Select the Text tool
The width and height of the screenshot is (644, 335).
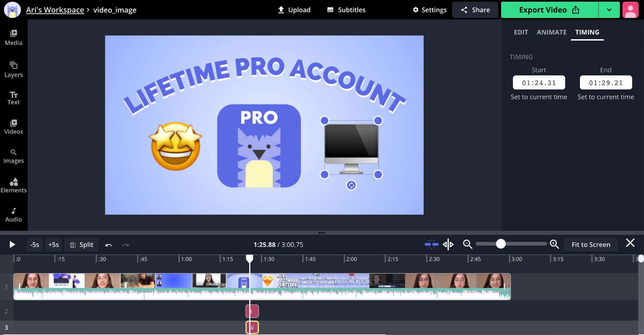tap(13, 98)
